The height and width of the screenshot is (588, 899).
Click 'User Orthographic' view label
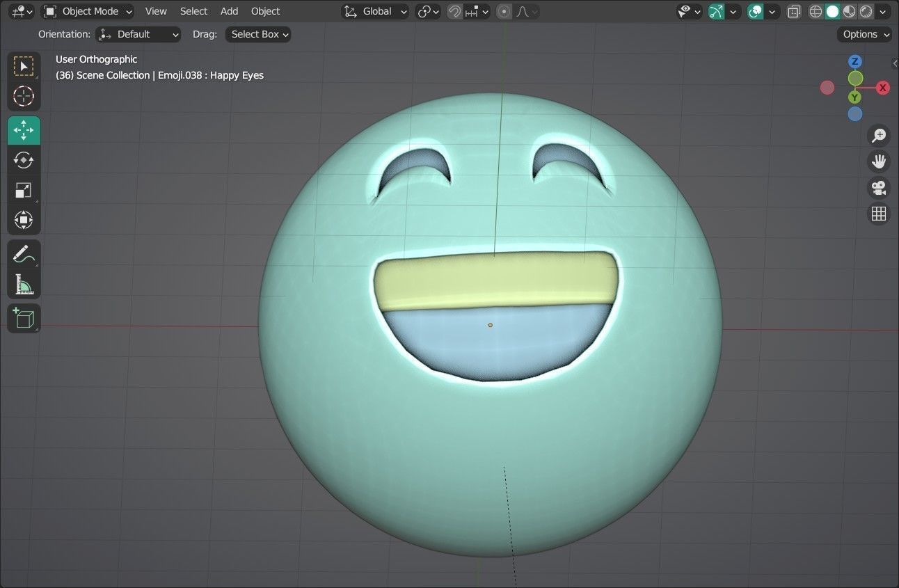tap(97, 59)
